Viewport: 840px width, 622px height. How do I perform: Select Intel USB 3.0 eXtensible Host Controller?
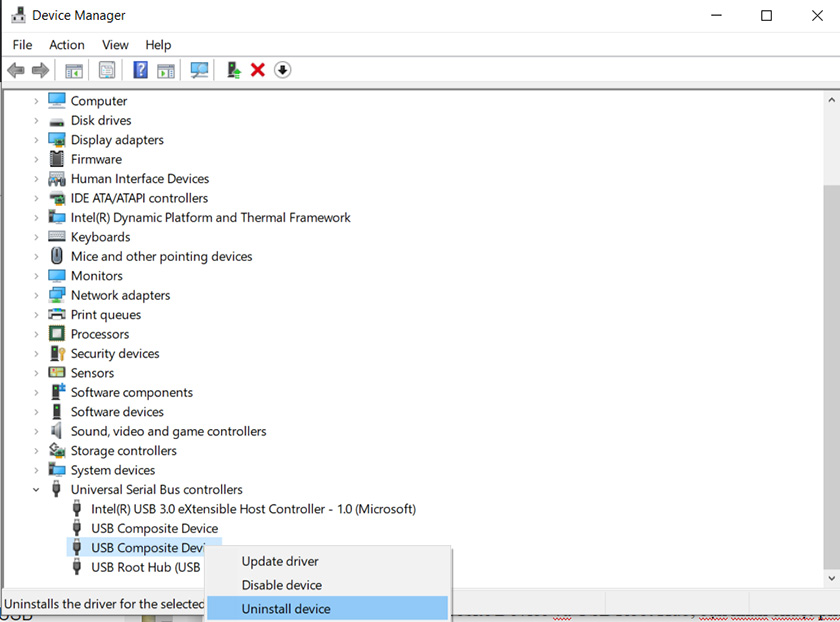point(252,509)
